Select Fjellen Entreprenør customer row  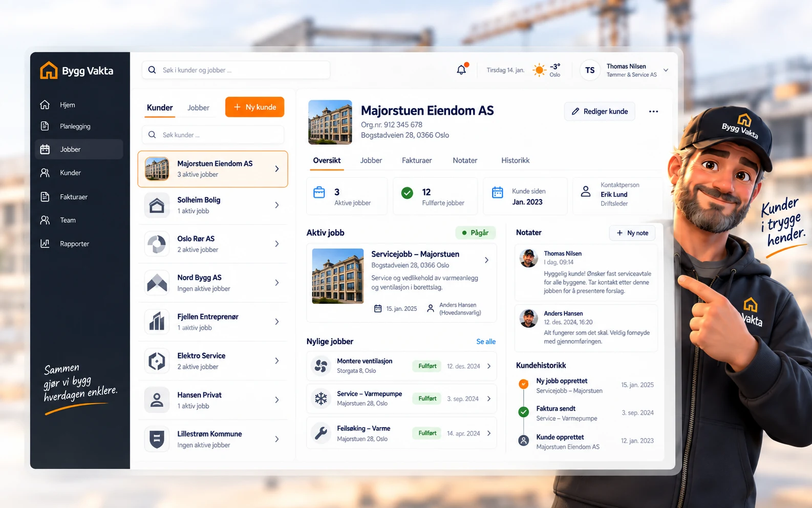[212, 322]
